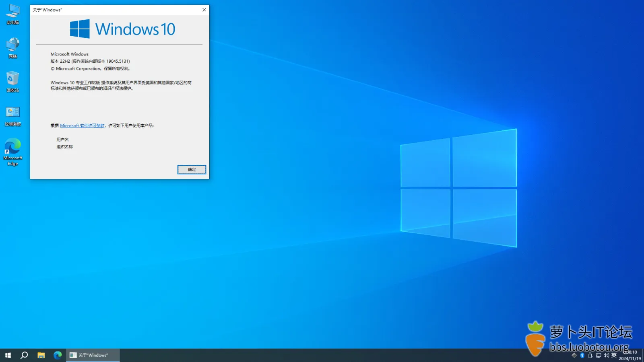644x362 pixels.
Task: Select the 控制面板 (Control Panel) desktop icon
Action: (x=12, y=116)
